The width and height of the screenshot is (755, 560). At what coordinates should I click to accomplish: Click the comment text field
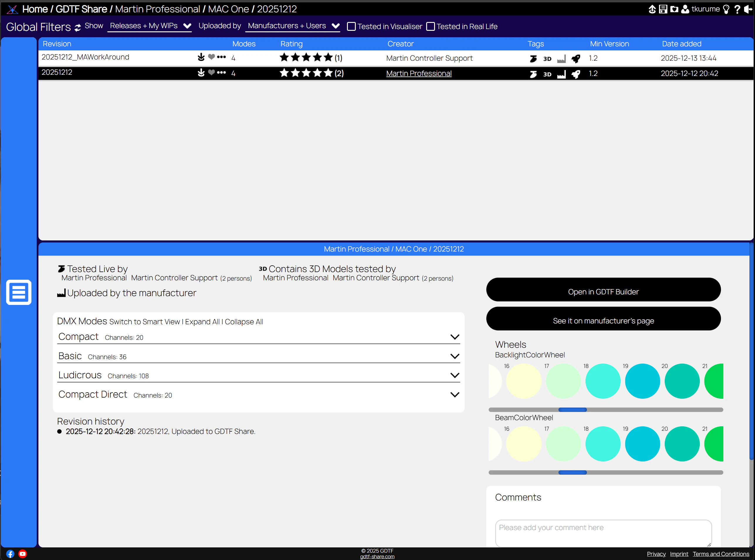pyautogui.click(x=603, y=533)
